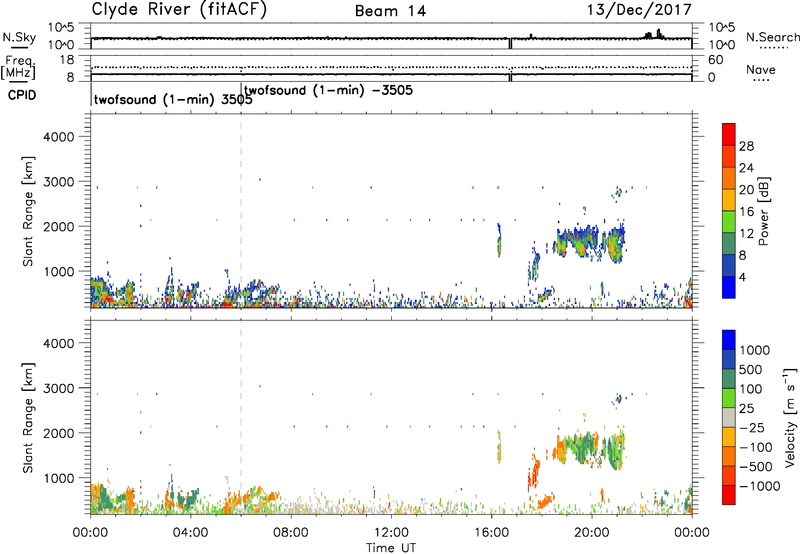Pick the blue top segment of velocity bar
This screenshot has height=554, width=800.
point(729,340)
